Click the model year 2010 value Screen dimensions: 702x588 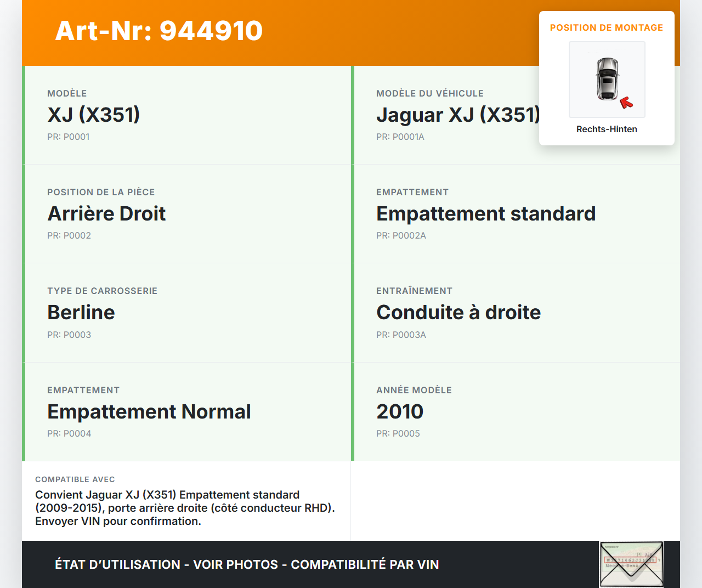(x=400, y=411)
